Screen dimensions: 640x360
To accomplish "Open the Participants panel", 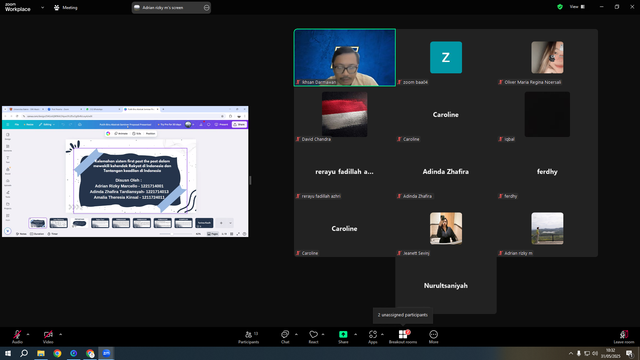I will [x=249, y=337].
